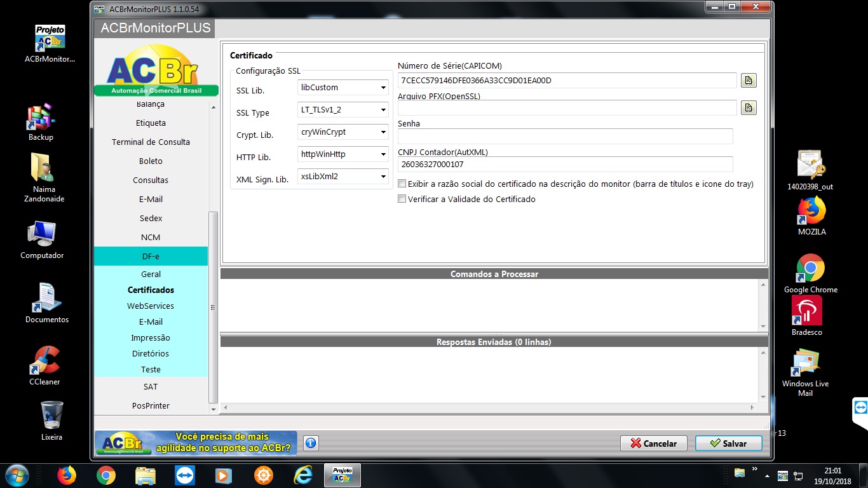Click TeamViewer side panel tab
Image resolution: width=868 pixels, height=488 pixels.
point(860,409)
